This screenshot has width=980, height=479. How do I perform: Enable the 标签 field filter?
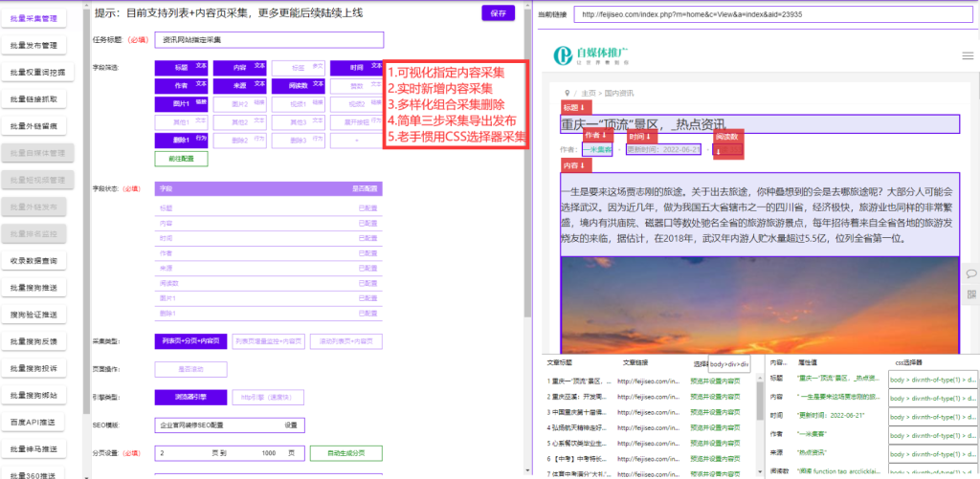click(299, 68)
